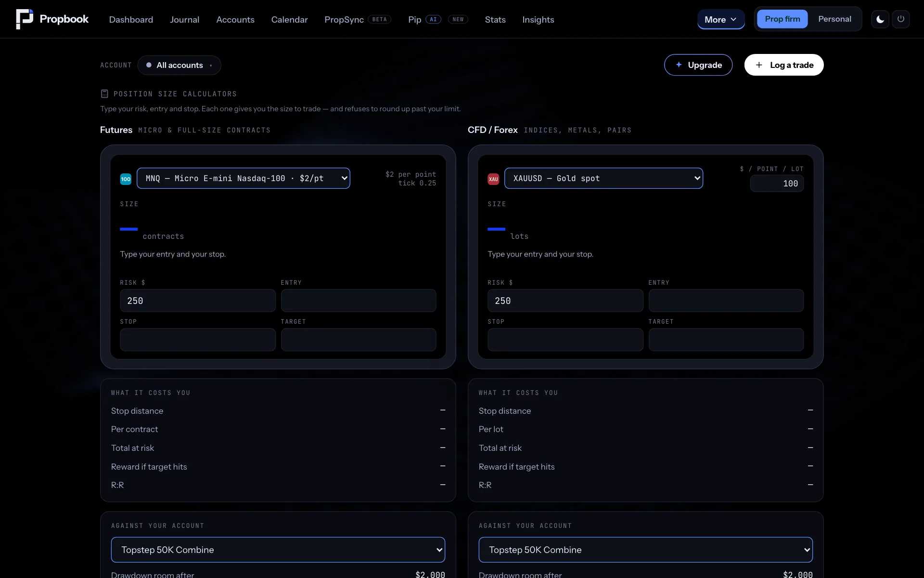Switch to Personal mode
924x578 pixels.
click(834, 19)
